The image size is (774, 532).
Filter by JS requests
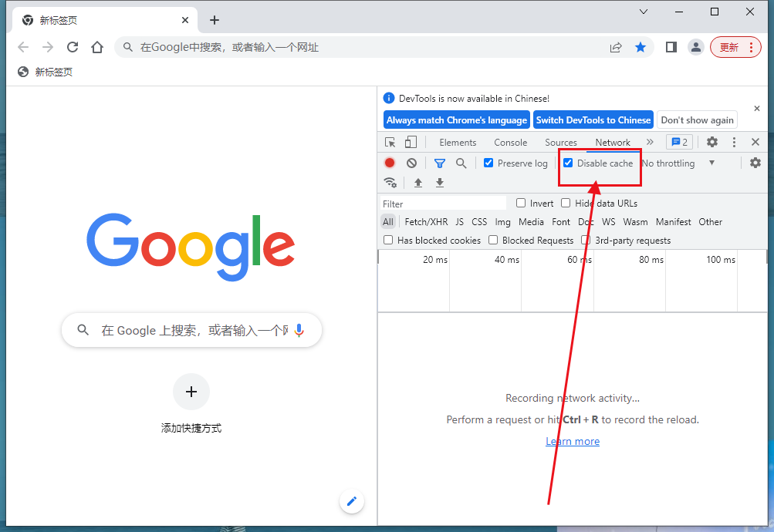click(460, 222)
